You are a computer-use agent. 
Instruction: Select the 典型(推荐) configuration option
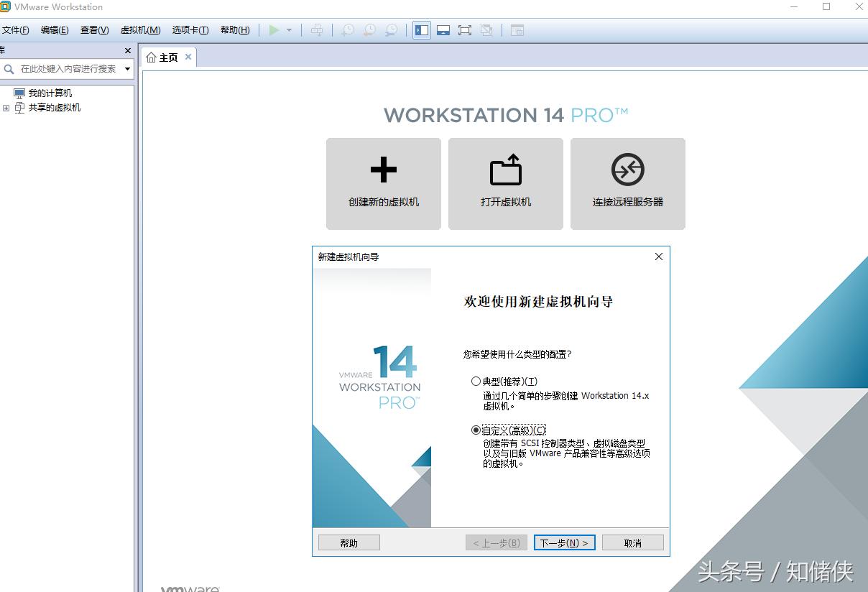(476, 381)
